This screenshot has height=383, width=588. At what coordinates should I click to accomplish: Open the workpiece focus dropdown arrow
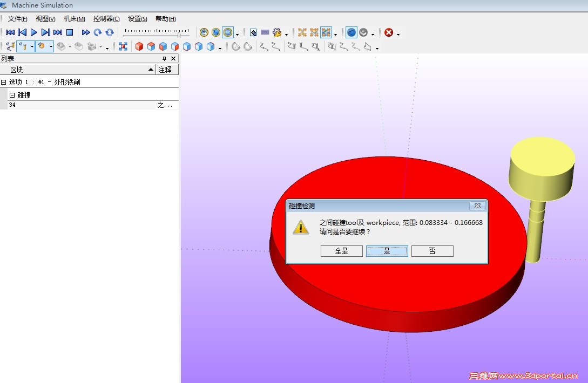(x=51, y=47)
